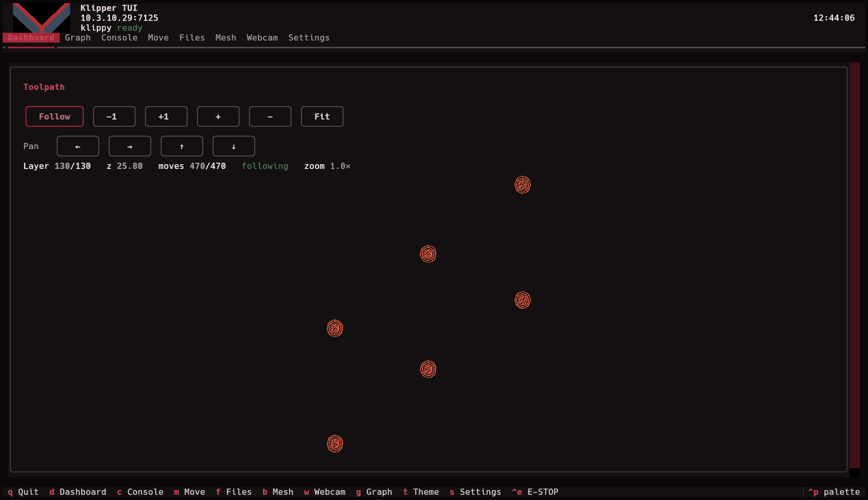Screen dimensions: 868x500
Task: Open the command palette in footer
Action: (834, 492)
